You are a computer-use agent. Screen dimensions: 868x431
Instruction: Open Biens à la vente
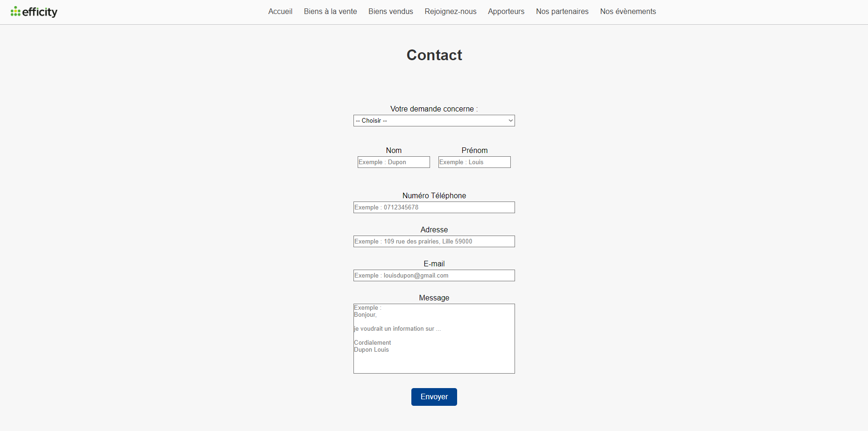[x=330, y=12]
